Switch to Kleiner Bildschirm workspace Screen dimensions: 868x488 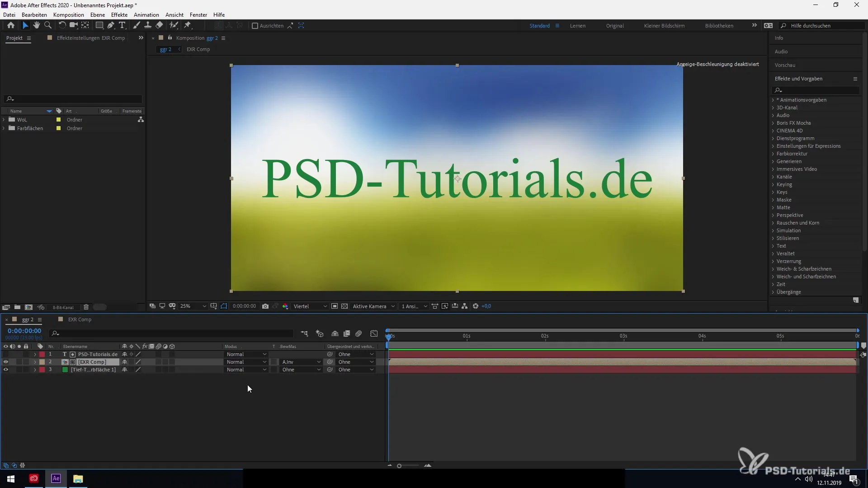665,26
